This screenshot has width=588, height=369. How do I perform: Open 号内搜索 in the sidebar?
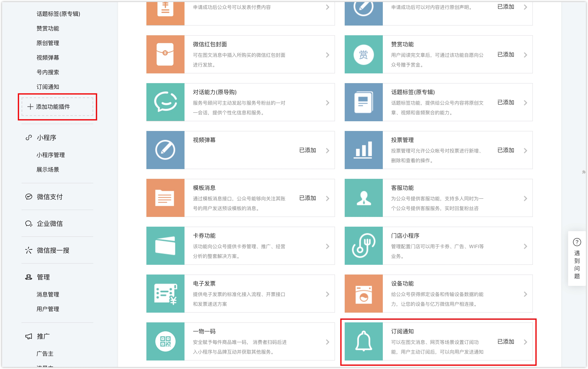point(48,72)
